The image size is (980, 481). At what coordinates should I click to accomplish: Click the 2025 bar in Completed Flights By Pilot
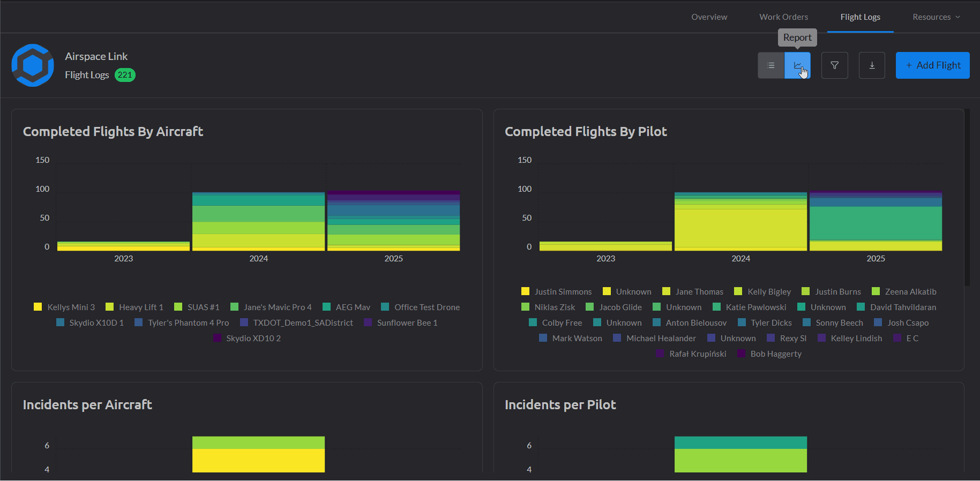click(876, 221)
